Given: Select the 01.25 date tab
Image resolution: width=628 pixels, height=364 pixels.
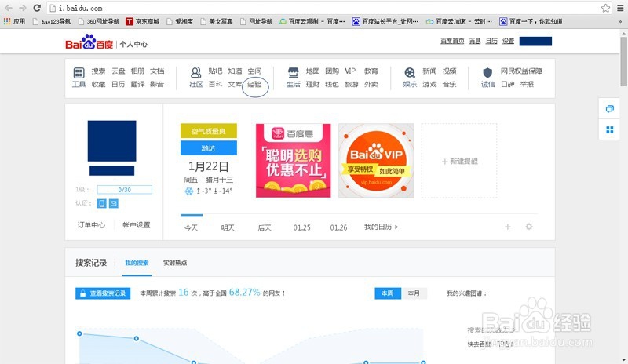Looking at the screenshot, I should click(301, 227).
